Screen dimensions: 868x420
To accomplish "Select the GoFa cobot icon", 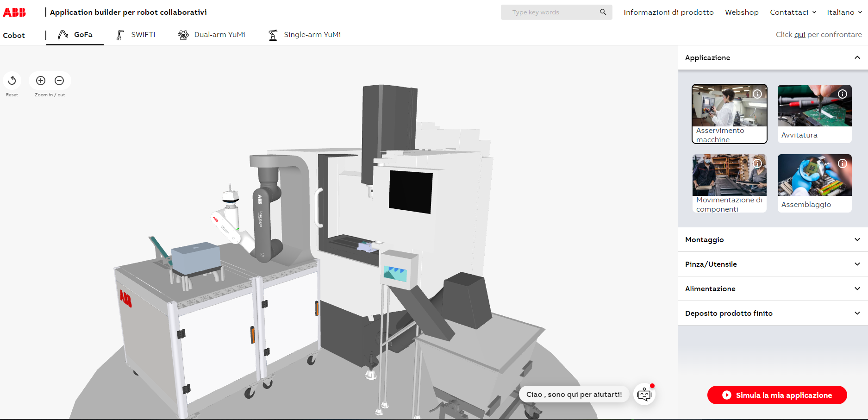I will click(x=62, y=34).
